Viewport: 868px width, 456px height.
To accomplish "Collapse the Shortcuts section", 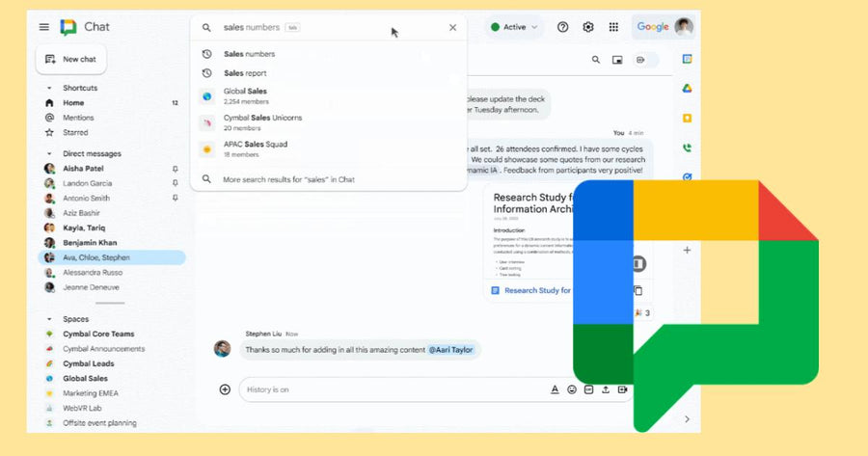I will pyautogui.click(x=49, y=88).
